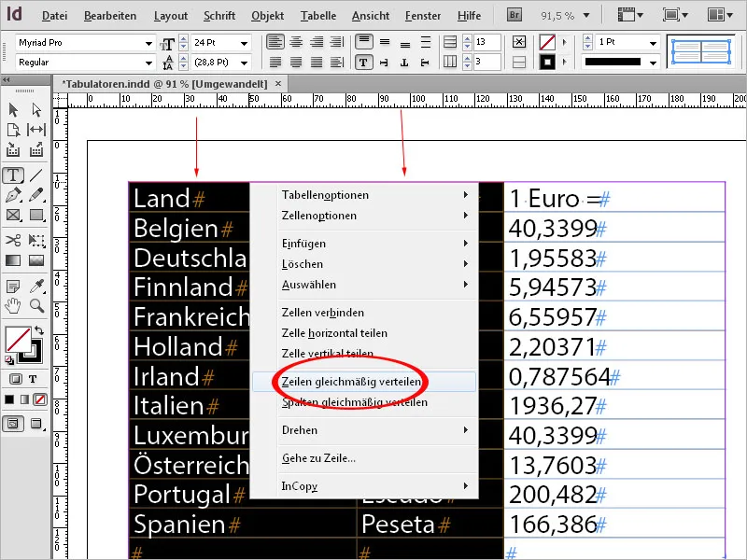Switch to Normal view mode
The width and height of the screenshot is (747, 560).
pyautogui.click(x=13, y=424)
